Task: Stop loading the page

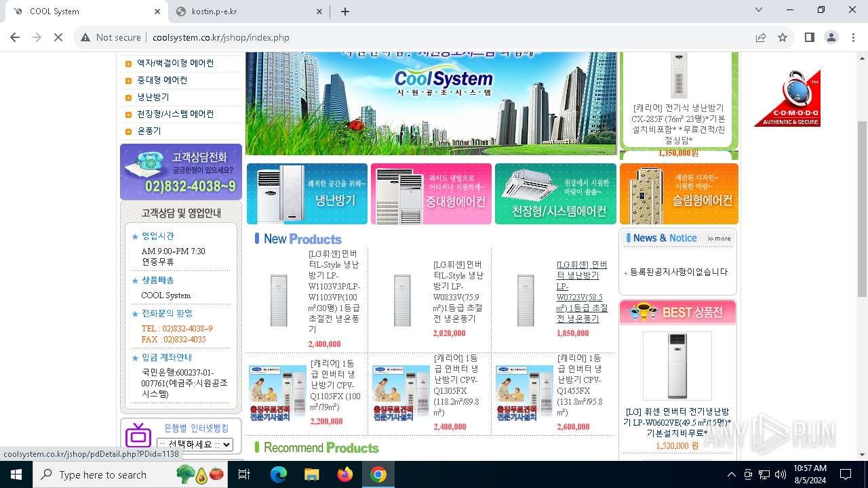Action: [x=58, y=37]
